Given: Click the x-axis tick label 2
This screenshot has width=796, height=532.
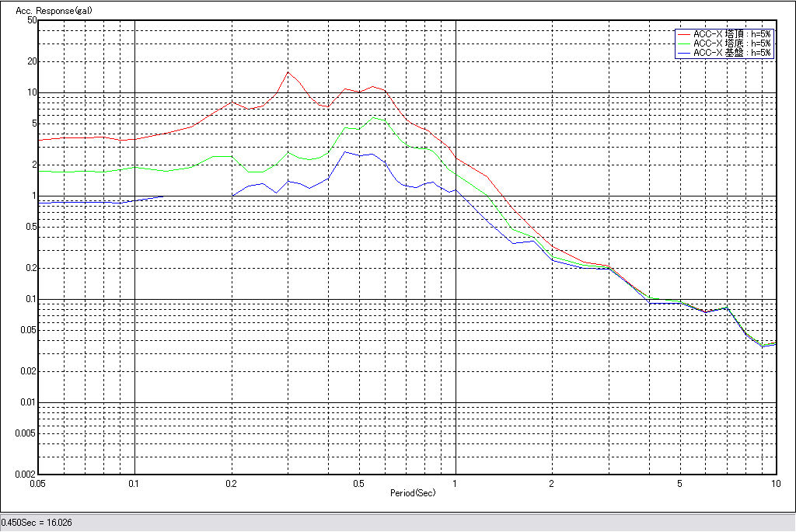Looking at the screenshot, I should pyautogui.click(x=552, y=484).
